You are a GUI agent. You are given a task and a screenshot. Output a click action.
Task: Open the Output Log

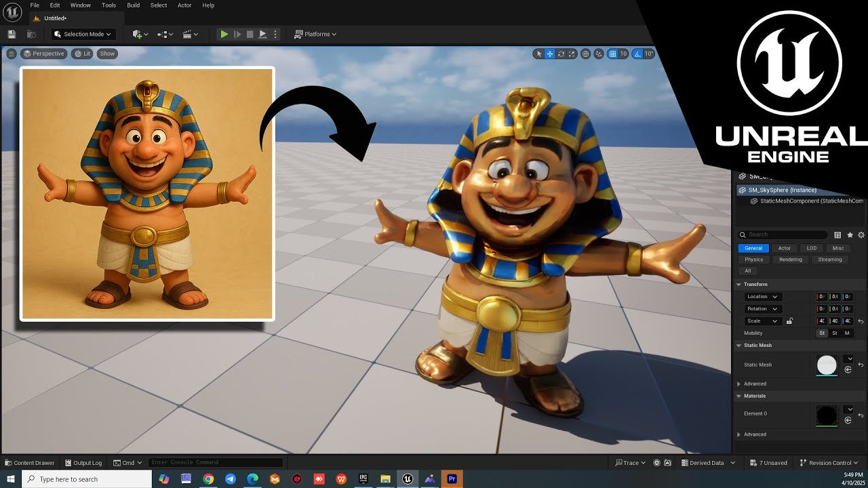83,463
